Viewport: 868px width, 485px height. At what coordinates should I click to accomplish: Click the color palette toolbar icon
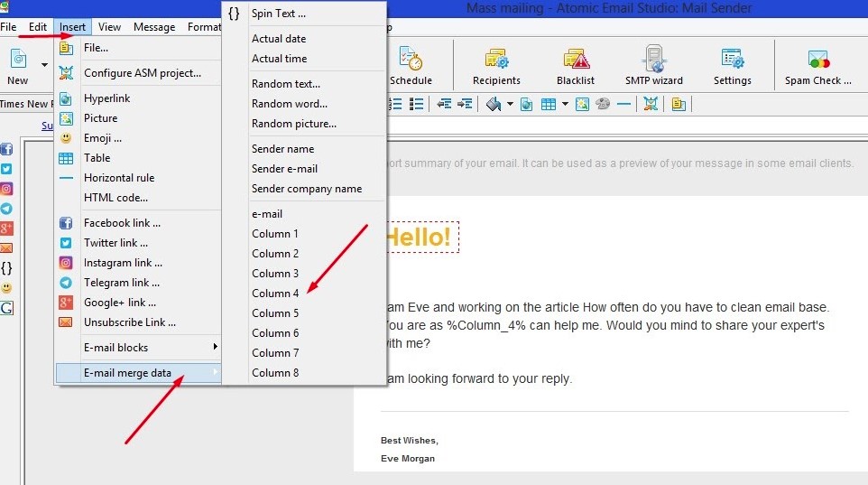(x=603, y=104)
